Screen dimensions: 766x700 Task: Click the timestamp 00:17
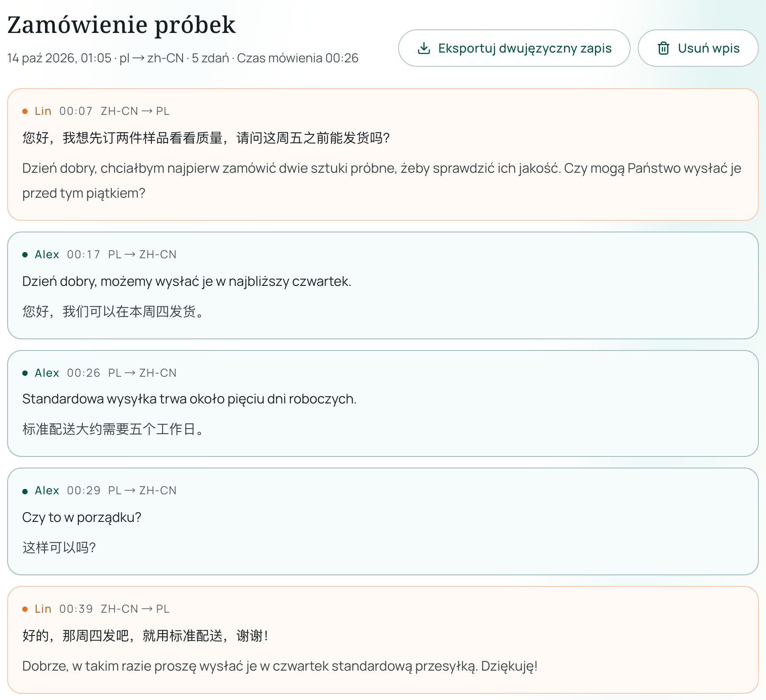83,254
